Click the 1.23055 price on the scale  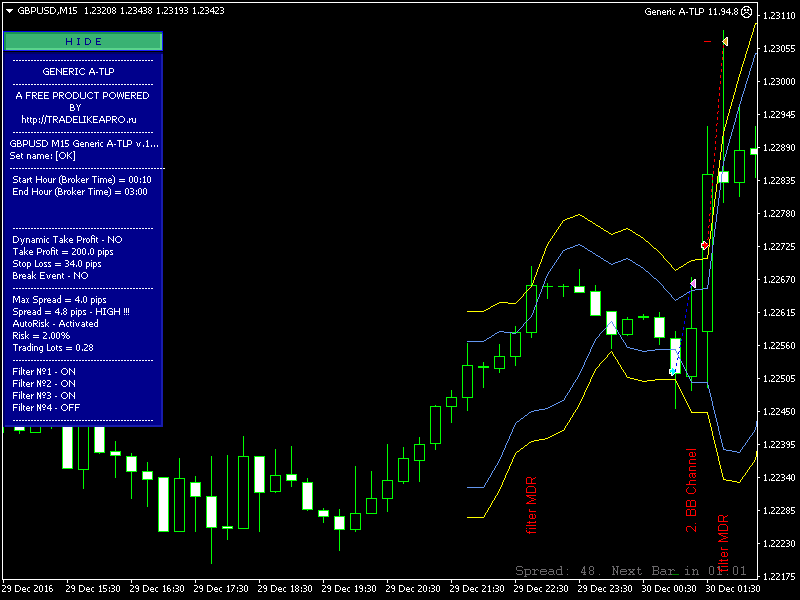[x=779, y=48]
